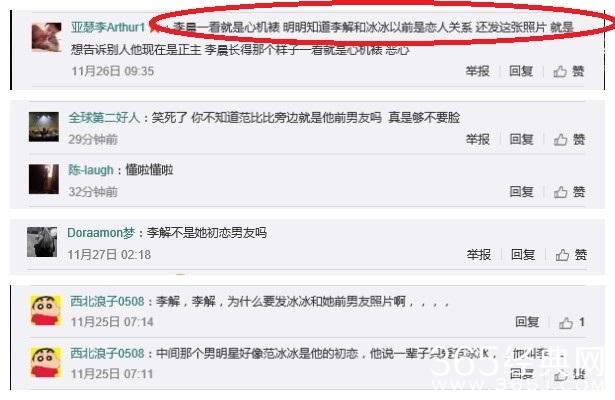Like 陈-laugh's comment with thumbs-up
615x400 pixels.
coord(560,192)
